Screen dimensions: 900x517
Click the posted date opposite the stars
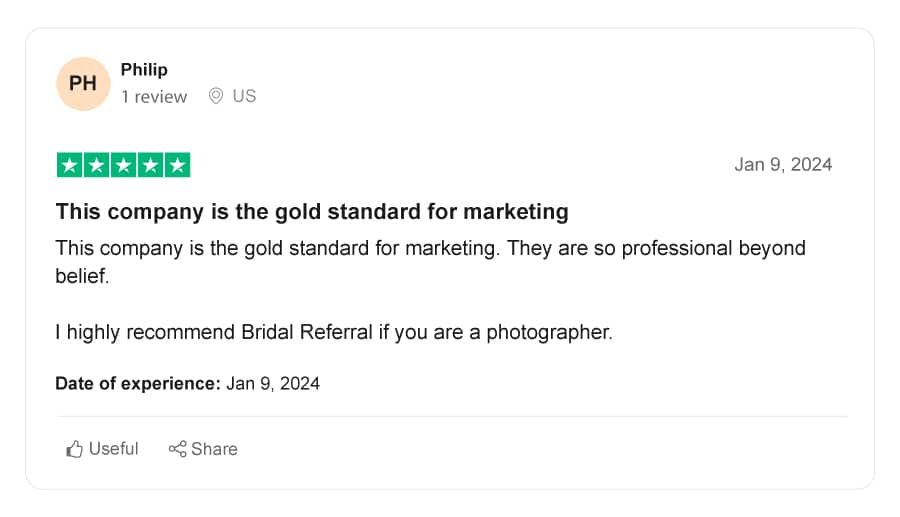(783, 165)
